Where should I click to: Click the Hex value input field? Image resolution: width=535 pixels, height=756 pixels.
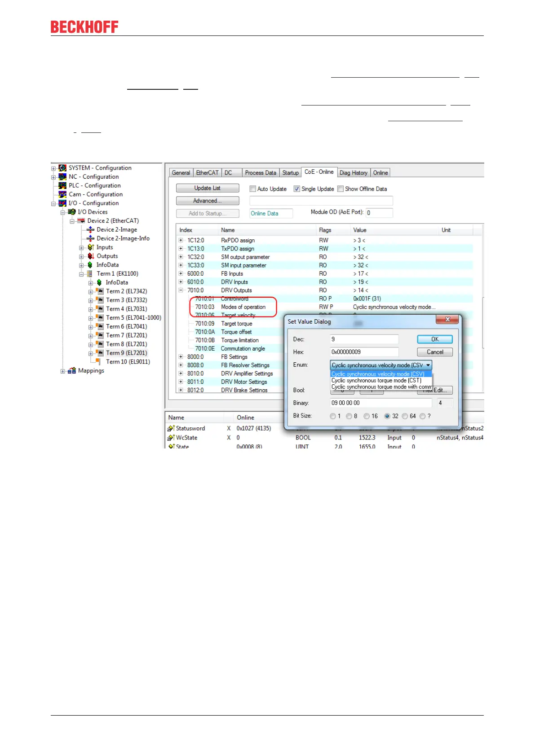pyautogui.click(x=364, y=352)
